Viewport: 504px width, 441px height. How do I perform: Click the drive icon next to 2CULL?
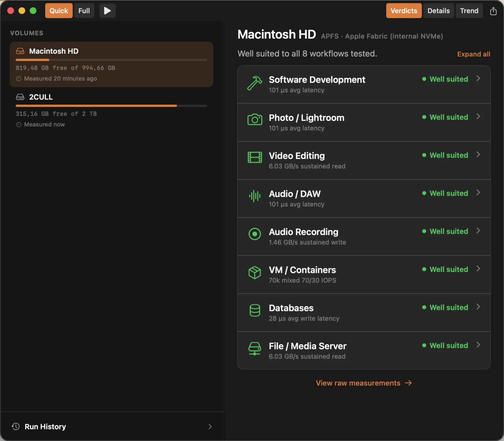coord(20,97)
